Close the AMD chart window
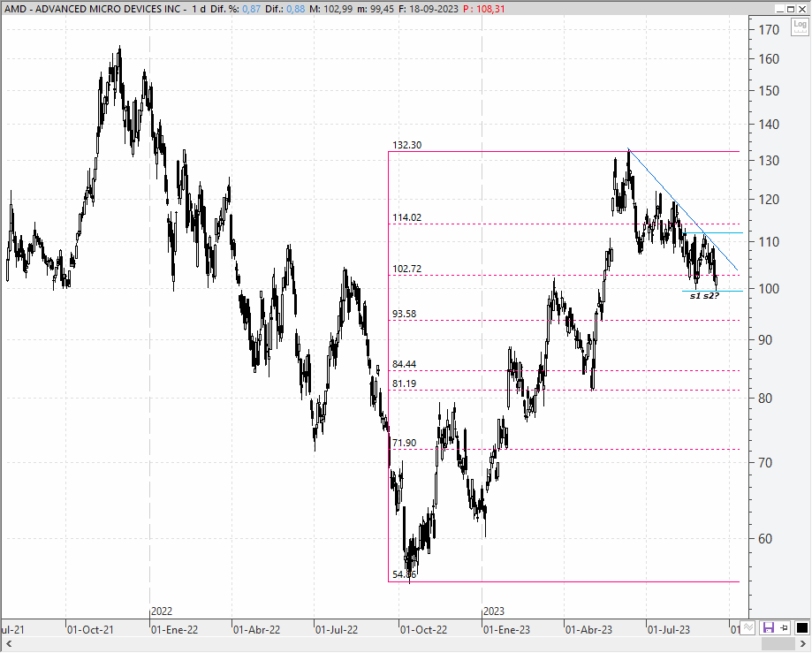This screenshot has width=812, height=653. [801, 9]
